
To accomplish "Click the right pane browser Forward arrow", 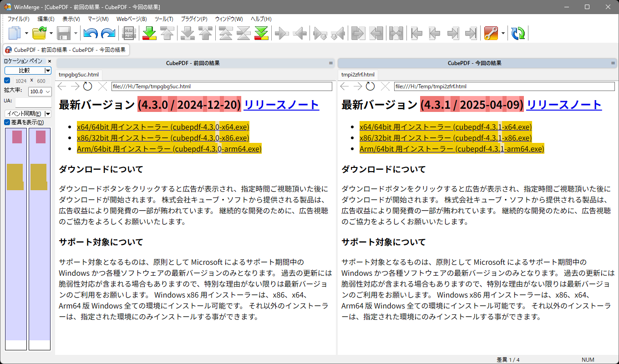I will (x=358, y=86).
